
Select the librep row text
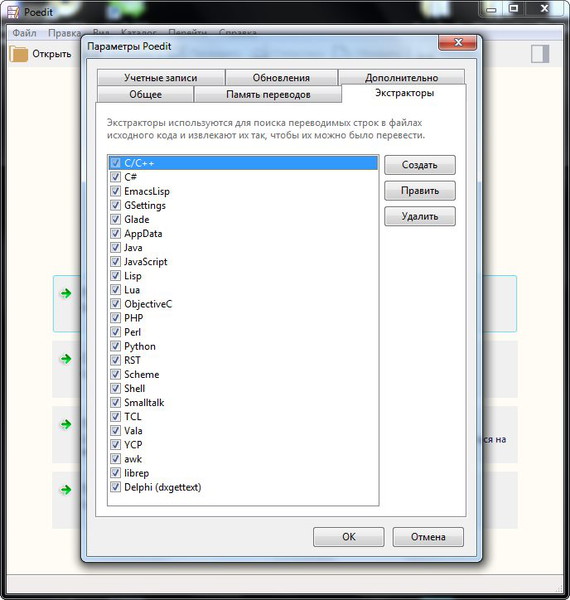(x=137, y=473)
